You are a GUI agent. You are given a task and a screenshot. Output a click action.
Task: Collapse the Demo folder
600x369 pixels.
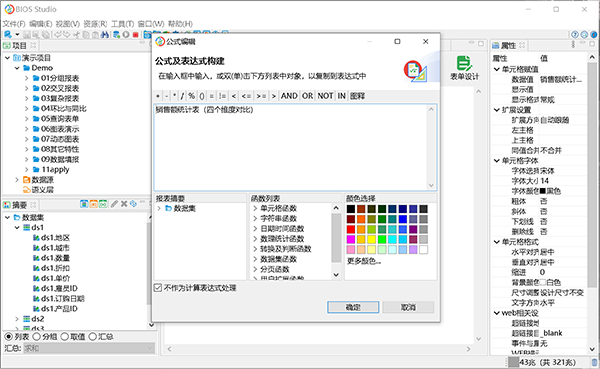(x=17, y=68)
